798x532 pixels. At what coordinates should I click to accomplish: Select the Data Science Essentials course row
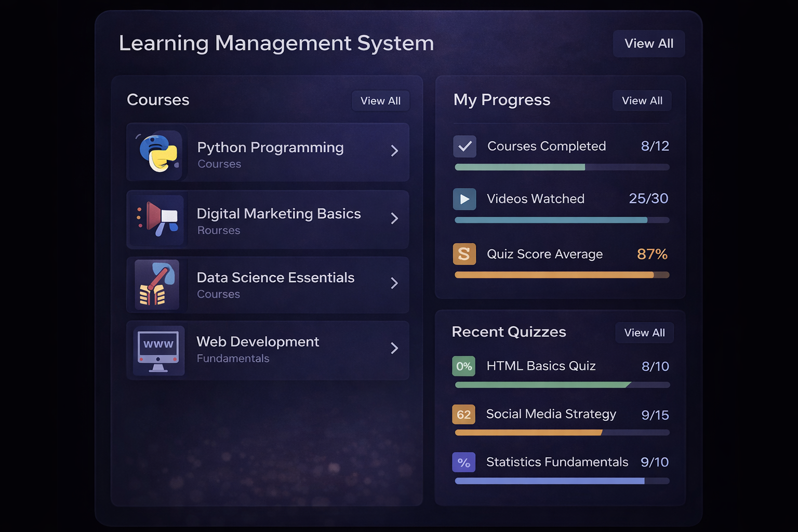pyautogui.click(x=268, y=284)
